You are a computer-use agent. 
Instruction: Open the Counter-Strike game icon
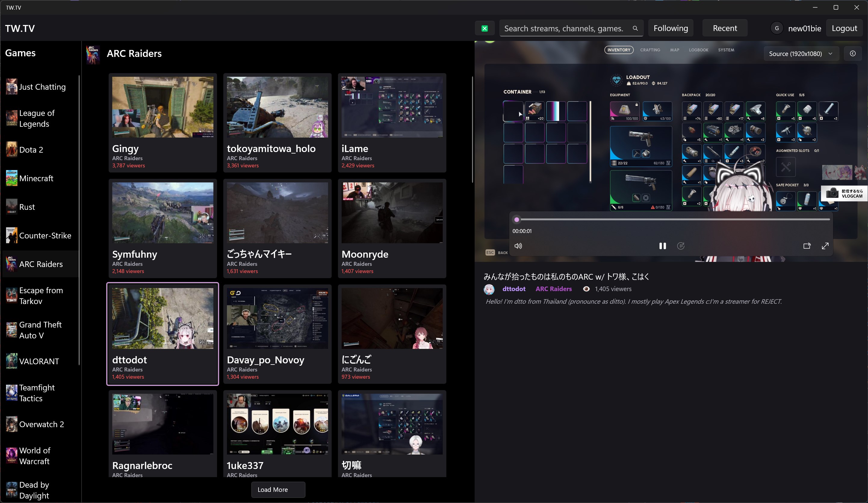pos(11,235)
